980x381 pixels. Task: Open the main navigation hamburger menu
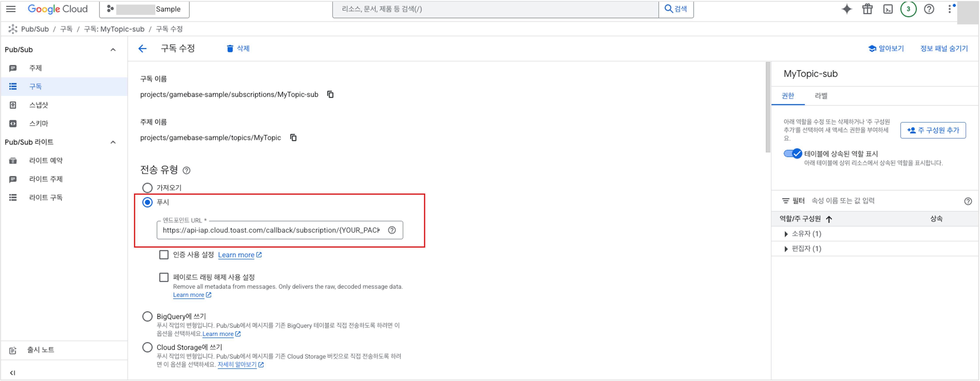11,9
